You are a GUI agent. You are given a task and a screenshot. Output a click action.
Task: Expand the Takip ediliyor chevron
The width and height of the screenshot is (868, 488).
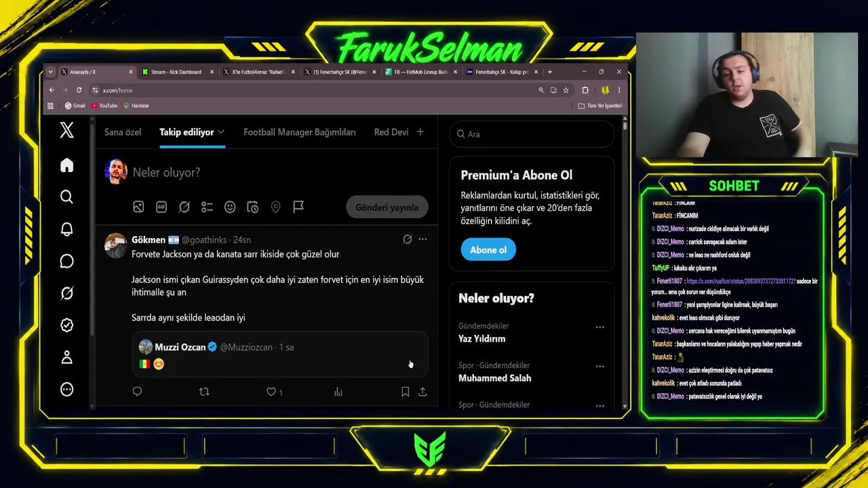pyautogui.click(x=221, y=132)
